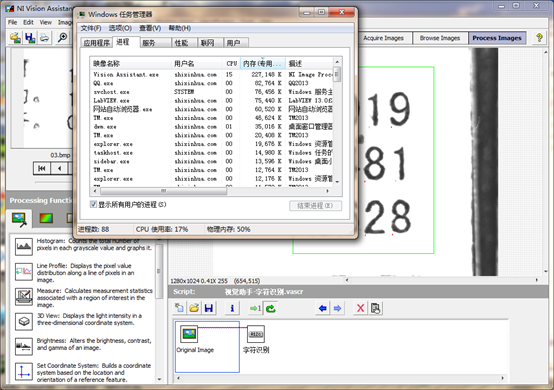Switch to the 联网 tab

[210, 43]
